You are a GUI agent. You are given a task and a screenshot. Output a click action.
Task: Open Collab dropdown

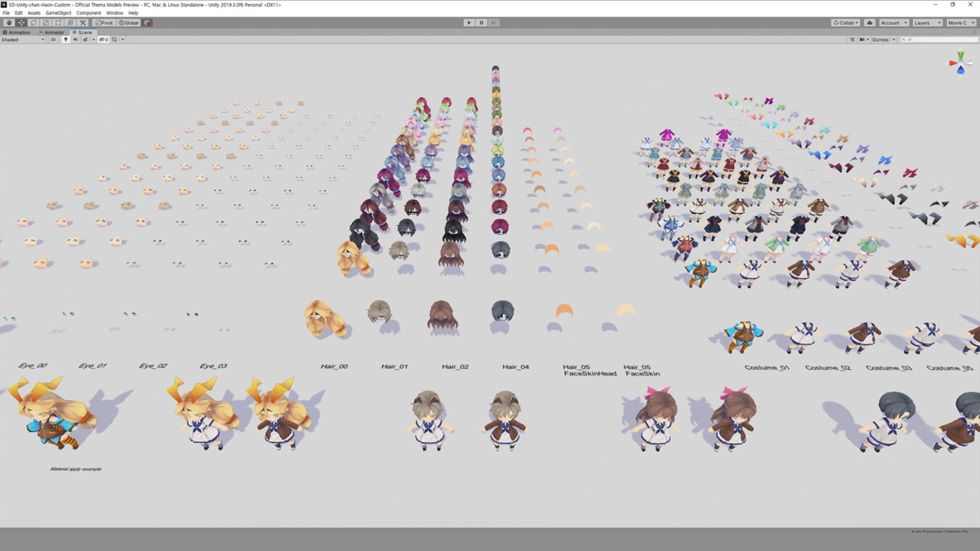(845, 23)
